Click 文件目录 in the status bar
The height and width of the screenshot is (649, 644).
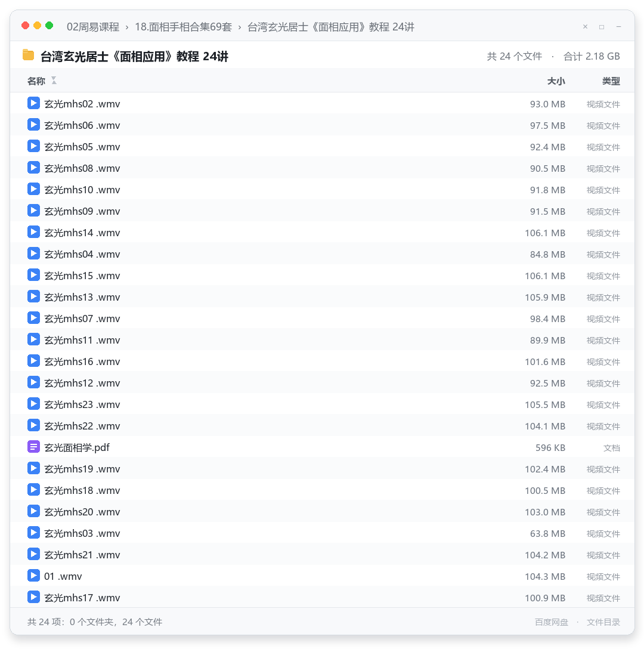[603, 622]
